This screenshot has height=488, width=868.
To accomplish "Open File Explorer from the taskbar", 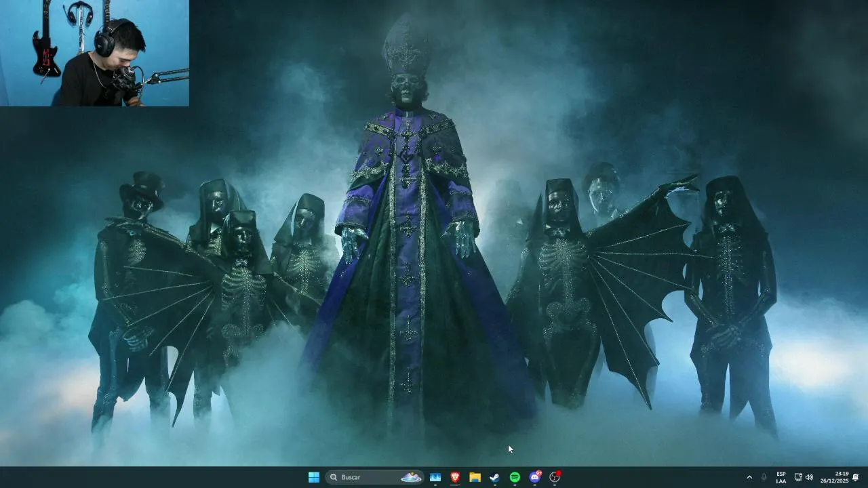I will click(x=475, y=477).
